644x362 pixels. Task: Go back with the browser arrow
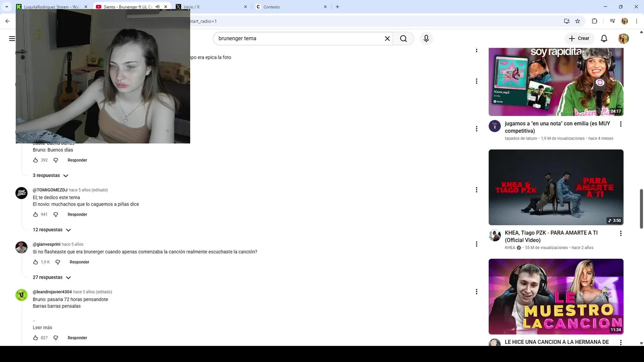tap(7, 21)
